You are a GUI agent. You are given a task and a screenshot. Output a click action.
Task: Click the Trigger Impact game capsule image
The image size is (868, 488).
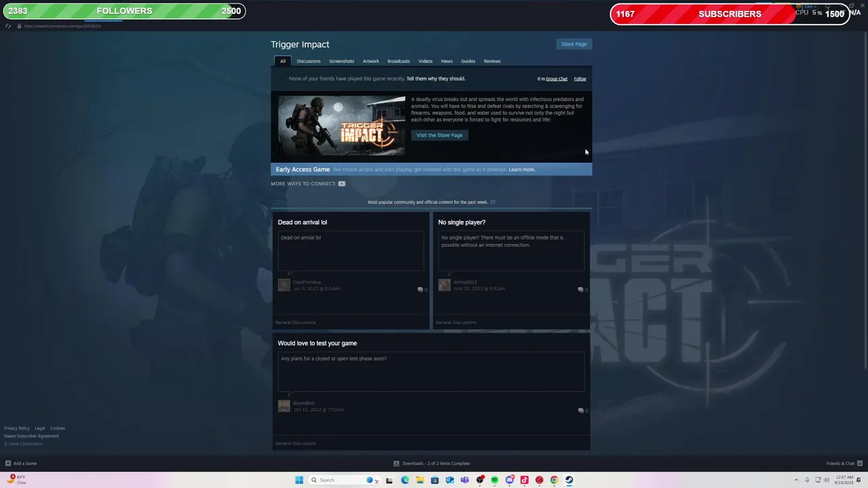coord(342,125)
